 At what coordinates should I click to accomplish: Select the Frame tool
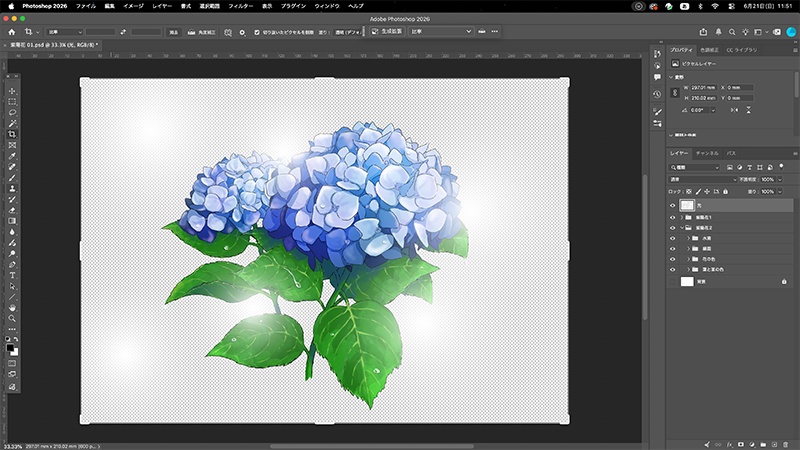(12, 145)
